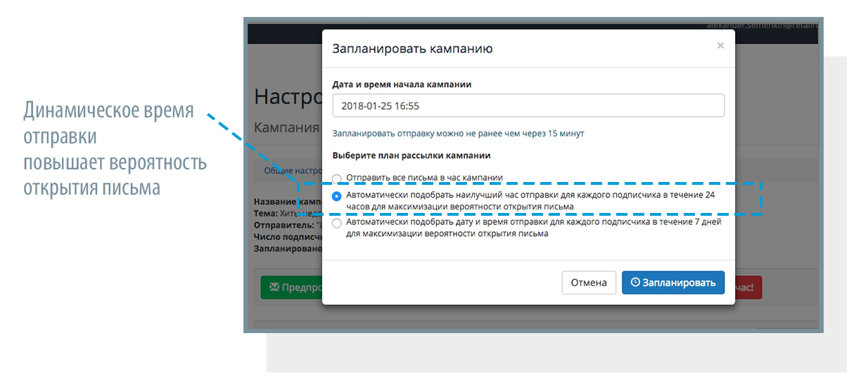Viewport: 868px width, 376px height.
Task: Click the Отмена button
Action: point(589,283)
